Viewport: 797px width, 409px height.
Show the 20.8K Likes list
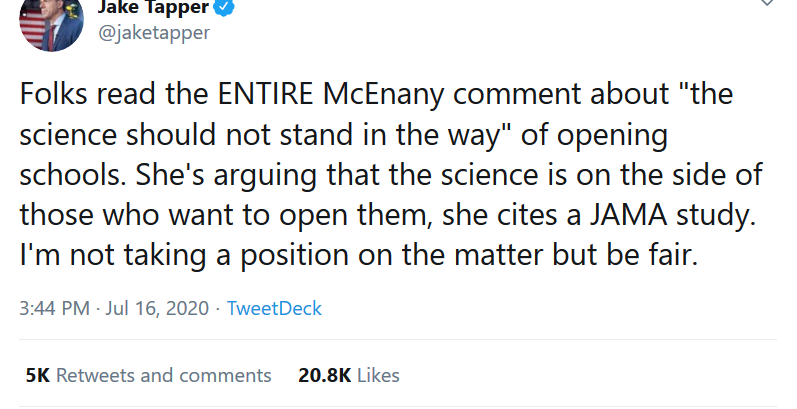coord(348,376)
